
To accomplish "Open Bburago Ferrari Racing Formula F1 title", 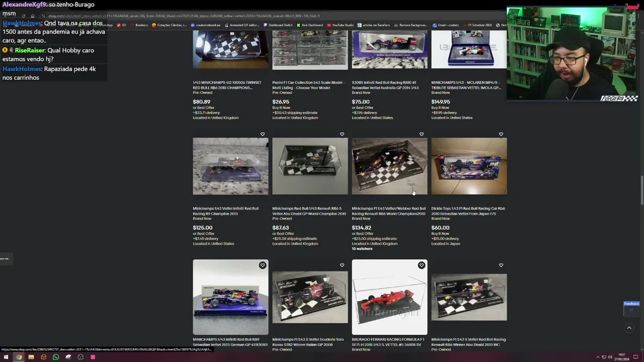I will pos(388,342).
